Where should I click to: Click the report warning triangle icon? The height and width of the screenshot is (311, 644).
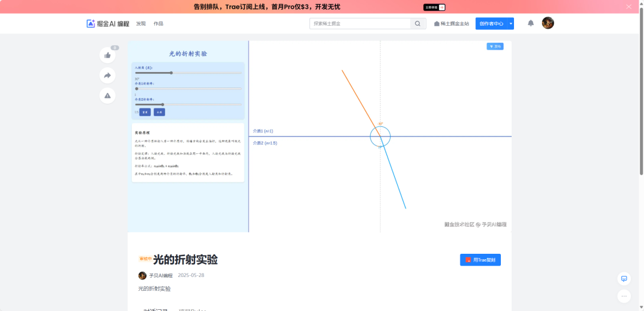[107, 95]
